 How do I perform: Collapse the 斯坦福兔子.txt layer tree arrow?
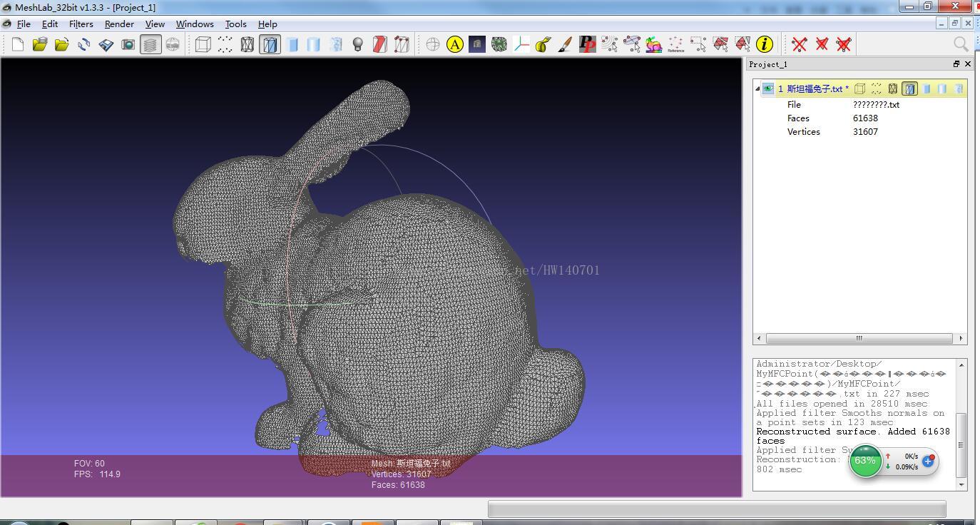[x=757, y=88]
